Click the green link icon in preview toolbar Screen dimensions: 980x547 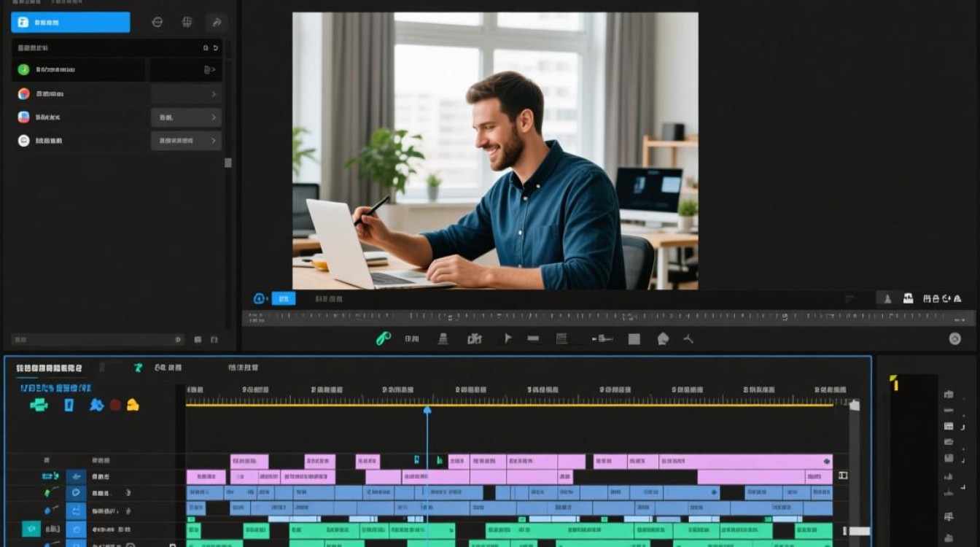click(x=384, y=338)
